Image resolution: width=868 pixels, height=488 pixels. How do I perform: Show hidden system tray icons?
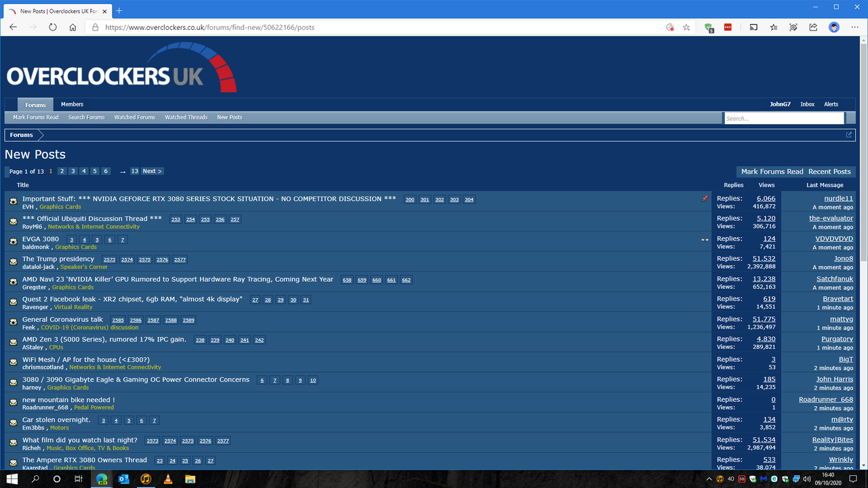pyautogui.click(x=709, y=479)
